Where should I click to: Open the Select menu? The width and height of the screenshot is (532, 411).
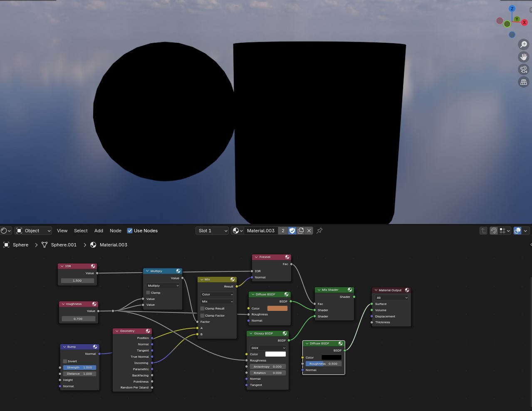tap(81, 231)
